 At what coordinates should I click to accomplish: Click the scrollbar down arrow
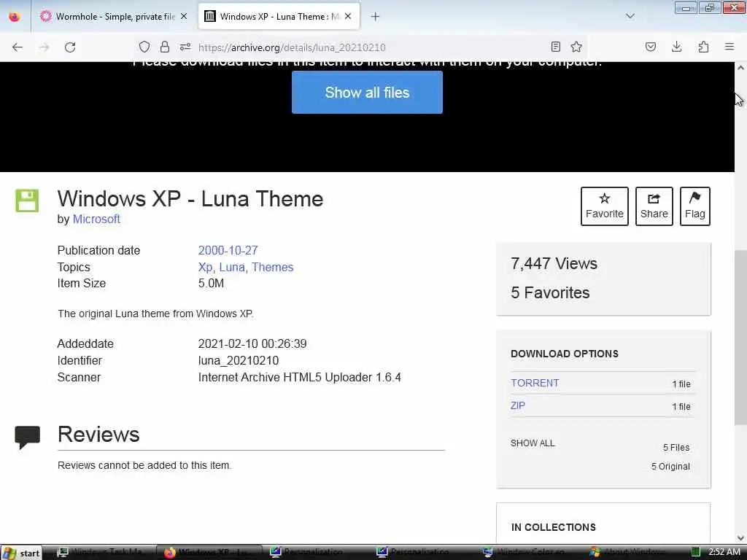[x=741, y=537]
